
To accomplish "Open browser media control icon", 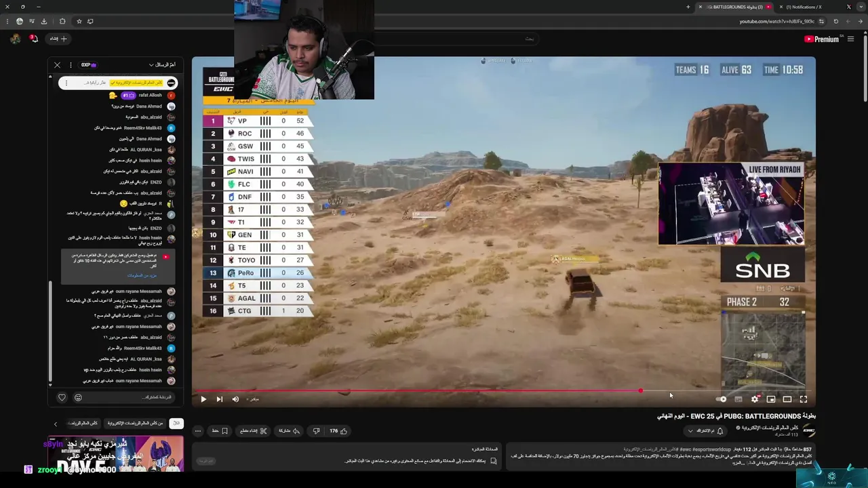I will coord(32,21).
